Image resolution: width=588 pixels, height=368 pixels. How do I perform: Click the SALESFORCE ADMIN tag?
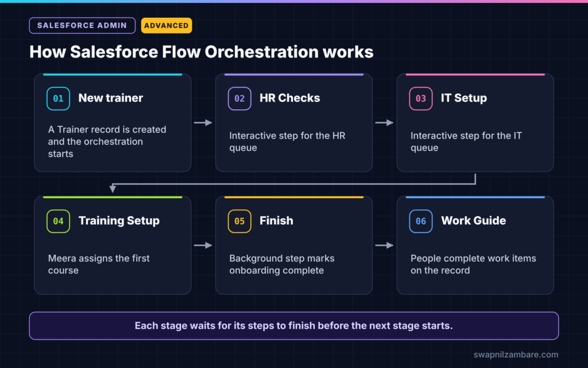click(x=82, y=25)
